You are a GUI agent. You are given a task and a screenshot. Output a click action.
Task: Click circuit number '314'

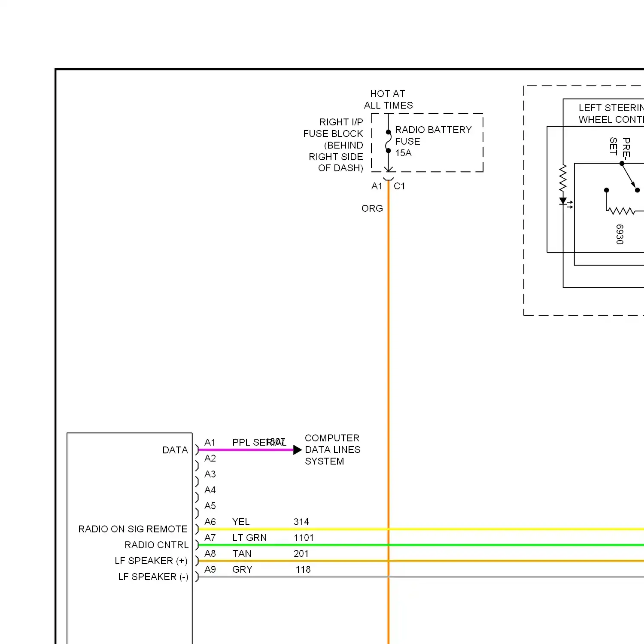point(301,522)
